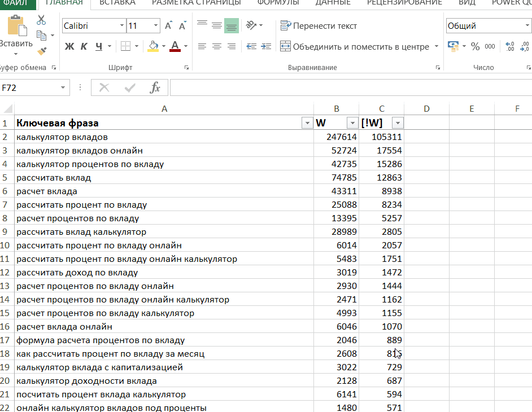Screen dimensions: 532x412
Task: Toggle bold formatting (Ж)
Action: (69, 46)
